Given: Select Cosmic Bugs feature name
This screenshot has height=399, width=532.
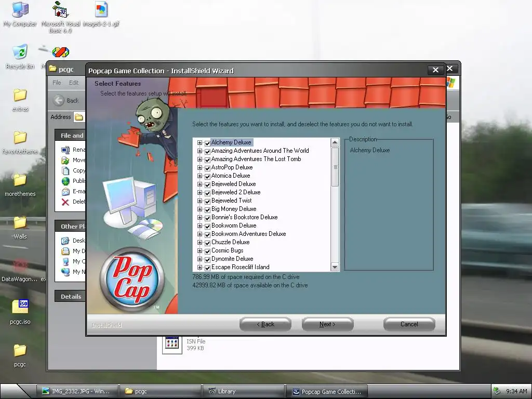Looking at the screenshot, I should pos(228,250).
